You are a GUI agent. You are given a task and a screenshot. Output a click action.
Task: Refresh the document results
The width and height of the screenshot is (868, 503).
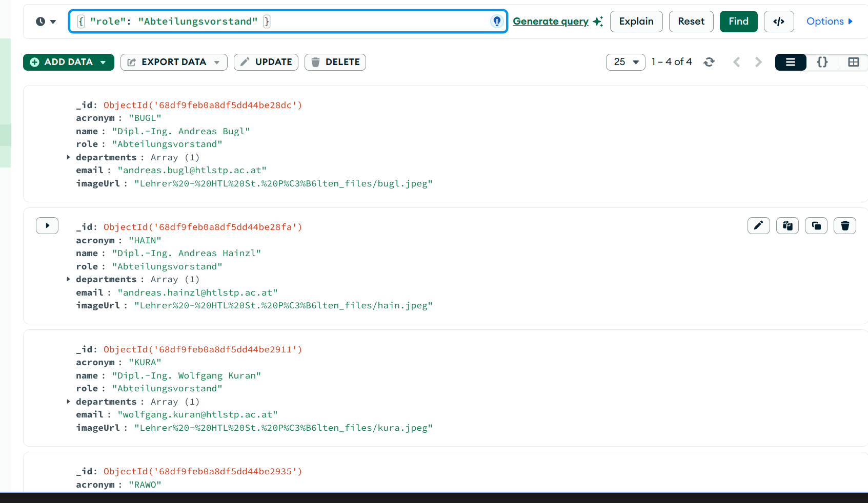click(709, 62)
